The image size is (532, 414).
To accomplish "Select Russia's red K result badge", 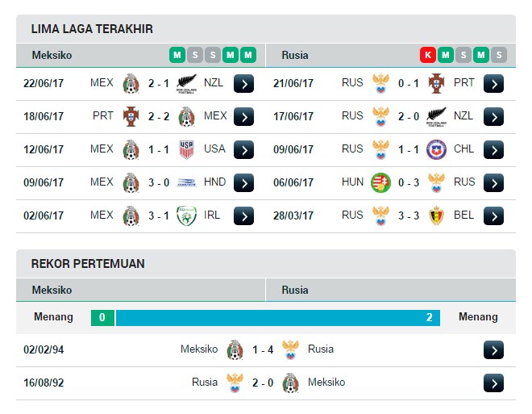I will point(428,55).
